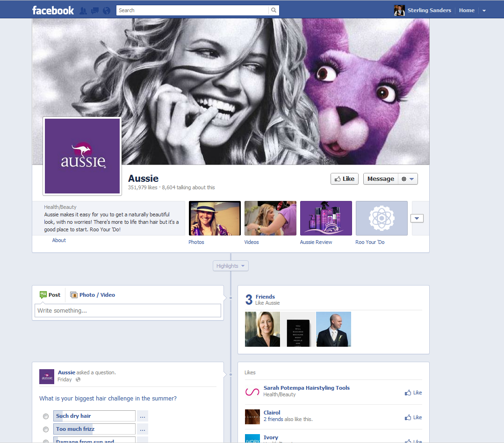
Task: Open the summer hair challenge question link
Action: [x=108, y=398]
